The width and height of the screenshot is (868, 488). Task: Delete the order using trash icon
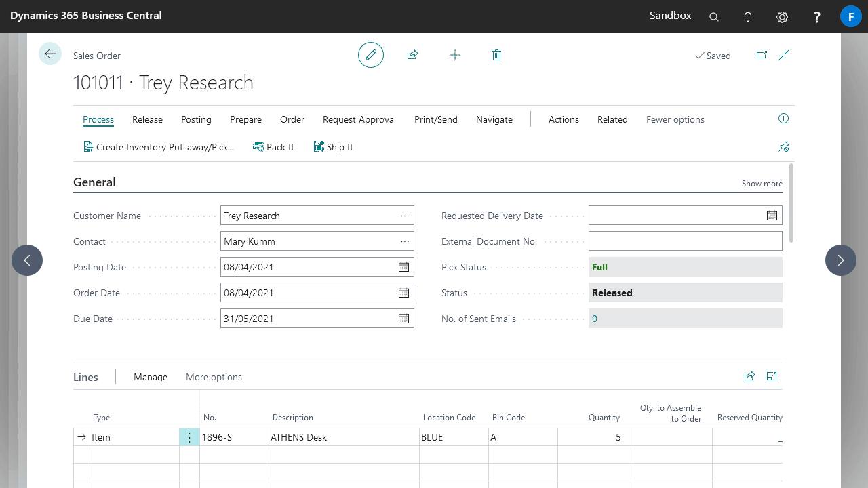(x=496, y=55)
